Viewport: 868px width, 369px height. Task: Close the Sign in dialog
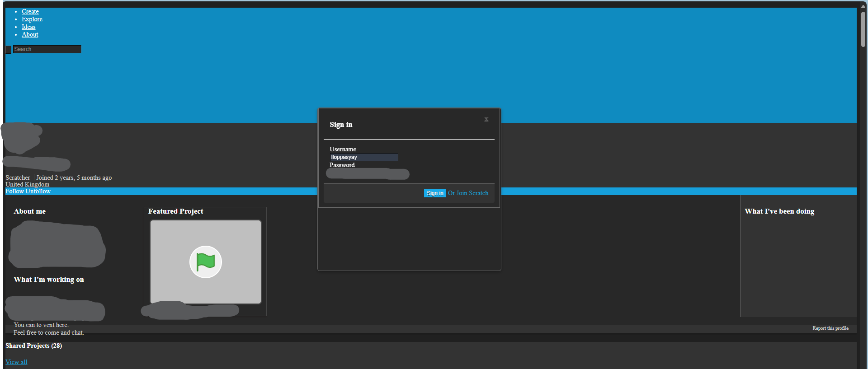[486, 120]
